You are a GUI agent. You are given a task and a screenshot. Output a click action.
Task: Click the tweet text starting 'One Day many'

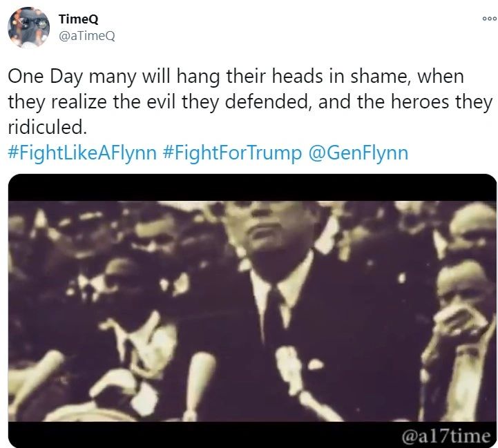(250, 102)
